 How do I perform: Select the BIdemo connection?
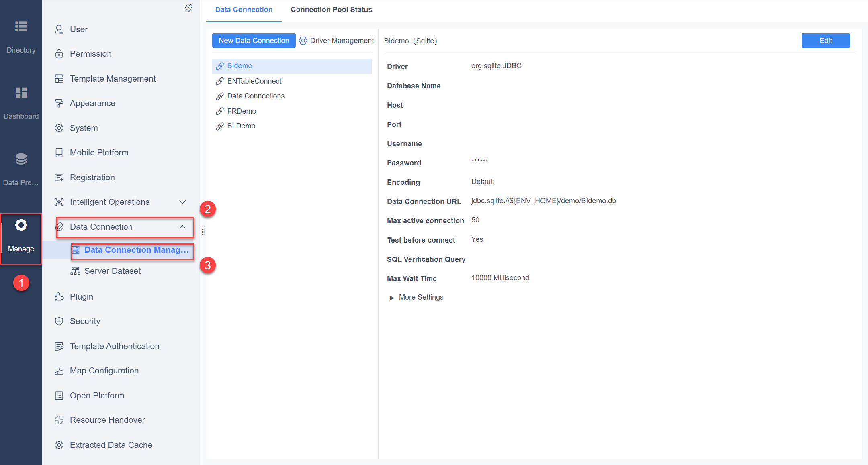point(292,66)
